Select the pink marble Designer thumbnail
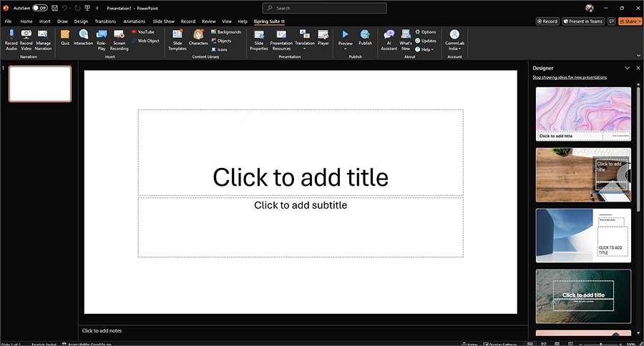This screenshot has height=346, width=644. tap(583, 113)
